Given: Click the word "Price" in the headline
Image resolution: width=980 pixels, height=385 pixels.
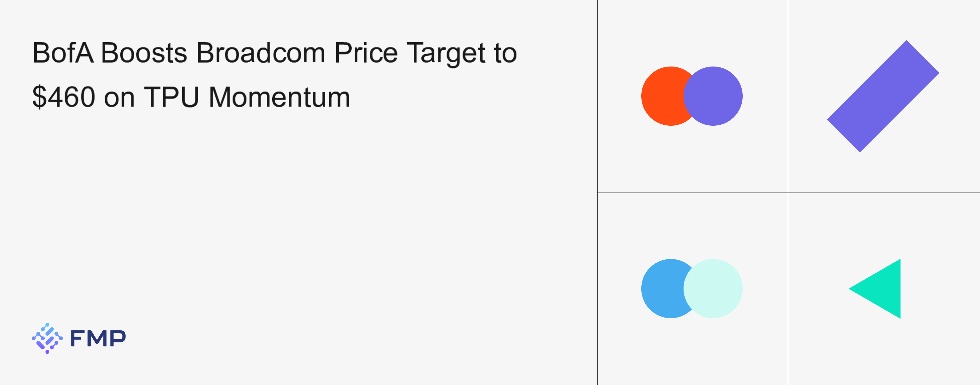Looking at the screenshot, I should 366,53.
